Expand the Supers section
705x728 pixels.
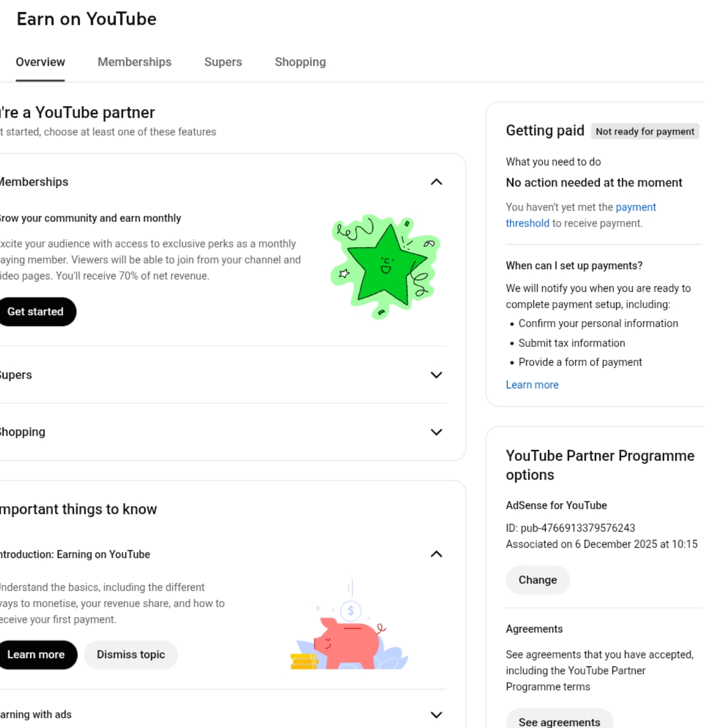pyautogui.click(x=436, y=375)
